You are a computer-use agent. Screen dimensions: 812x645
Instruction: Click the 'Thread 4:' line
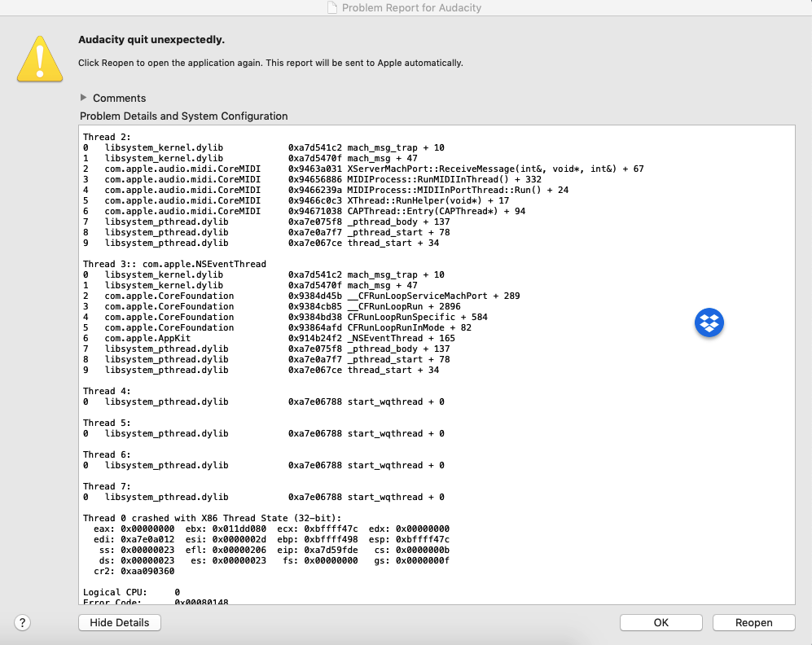[x=107, y=391]
